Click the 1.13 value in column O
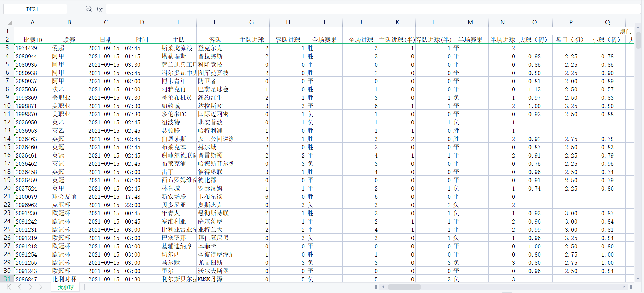 point(534,89)
